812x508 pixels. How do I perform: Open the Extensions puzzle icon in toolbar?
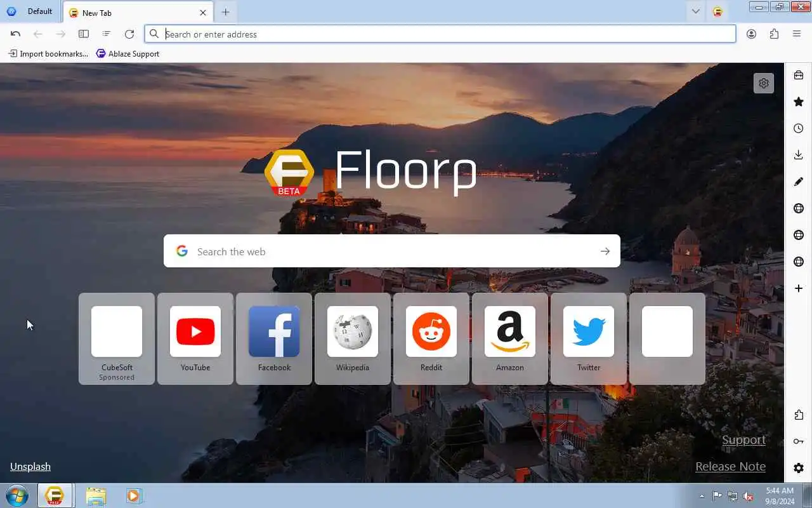pos(774,34)
